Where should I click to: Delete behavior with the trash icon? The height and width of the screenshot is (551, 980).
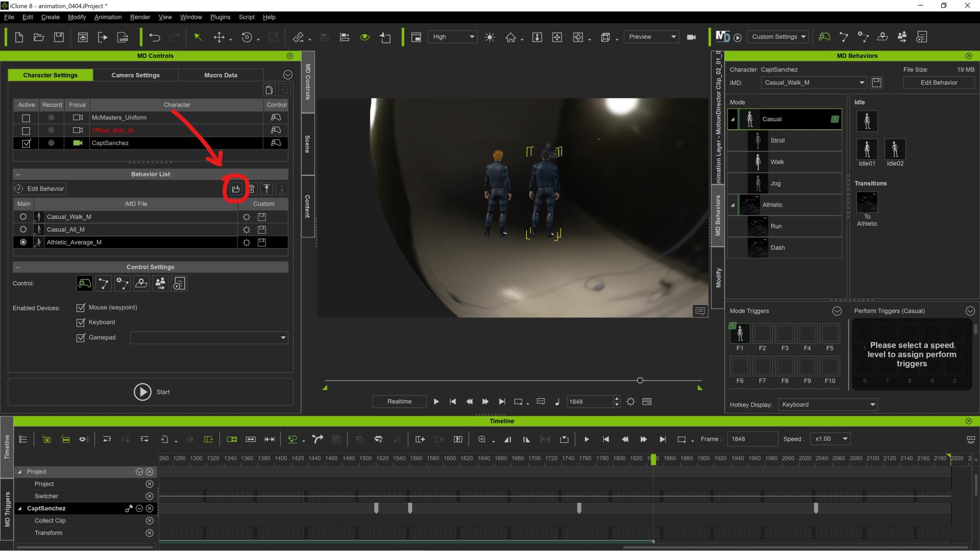[x=251, y=189]
